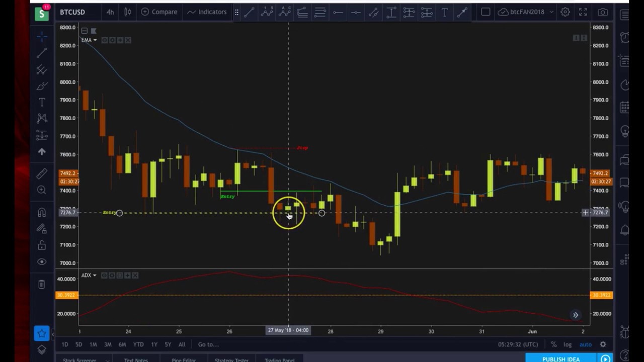Pick the arrow line tool in top toolbar
The image size is (644, 362).
462,12
